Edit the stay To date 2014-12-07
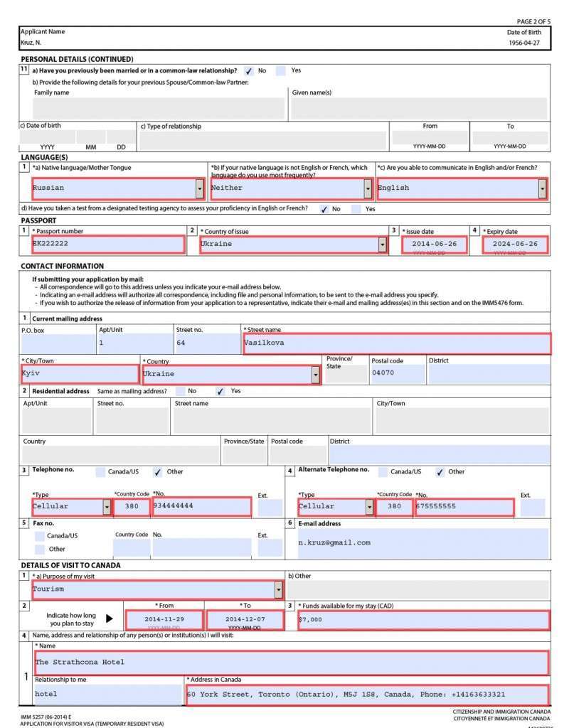This screenshot has width=569, height=728. 245,620
